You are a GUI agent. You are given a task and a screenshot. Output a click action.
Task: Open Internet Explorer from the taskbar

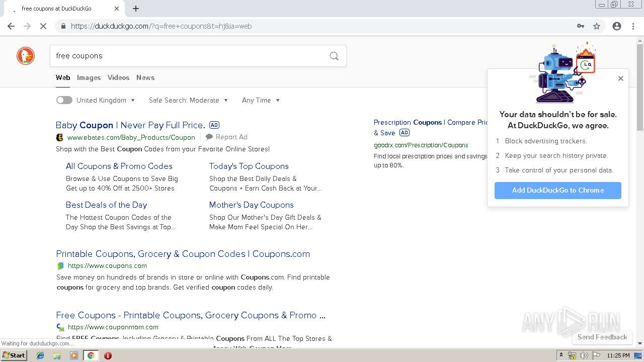[x=40, y=355]
